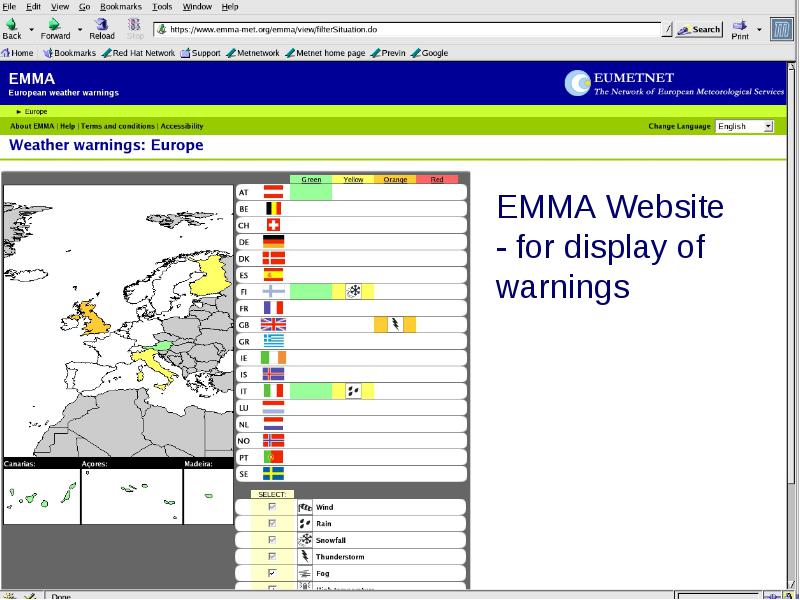Click the Madeira inset map

pyautogui.click(x=208, y=496)
